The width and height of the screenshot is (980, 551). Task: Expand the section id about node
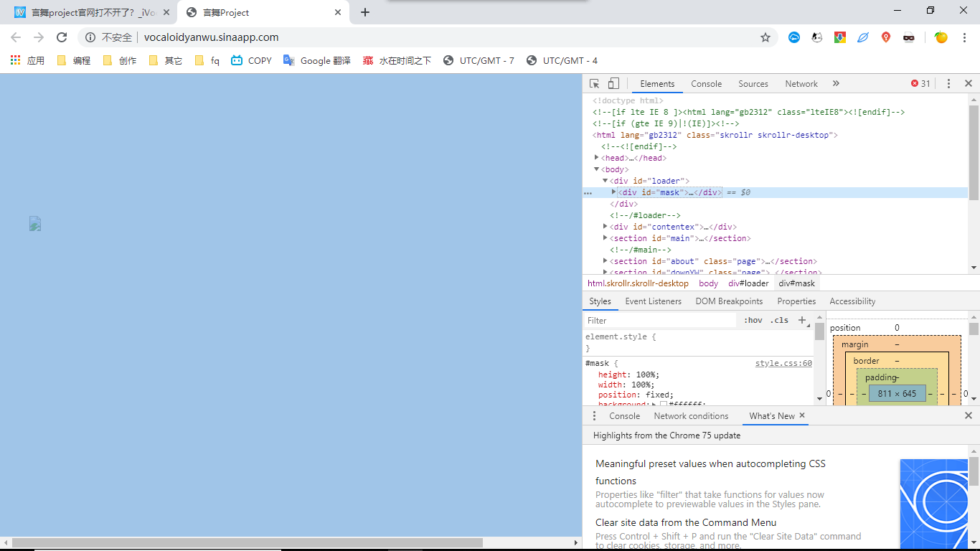coord(606,261)
